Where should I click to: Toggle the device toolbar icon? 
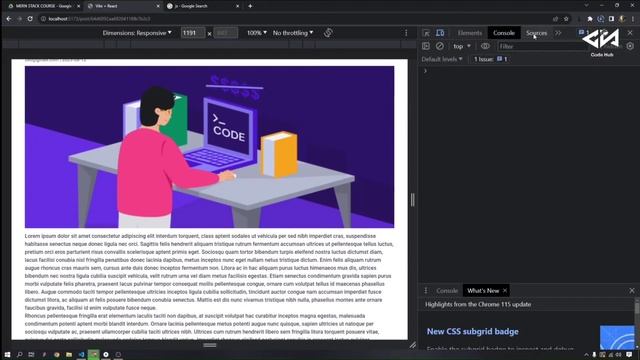click(440, 33)
